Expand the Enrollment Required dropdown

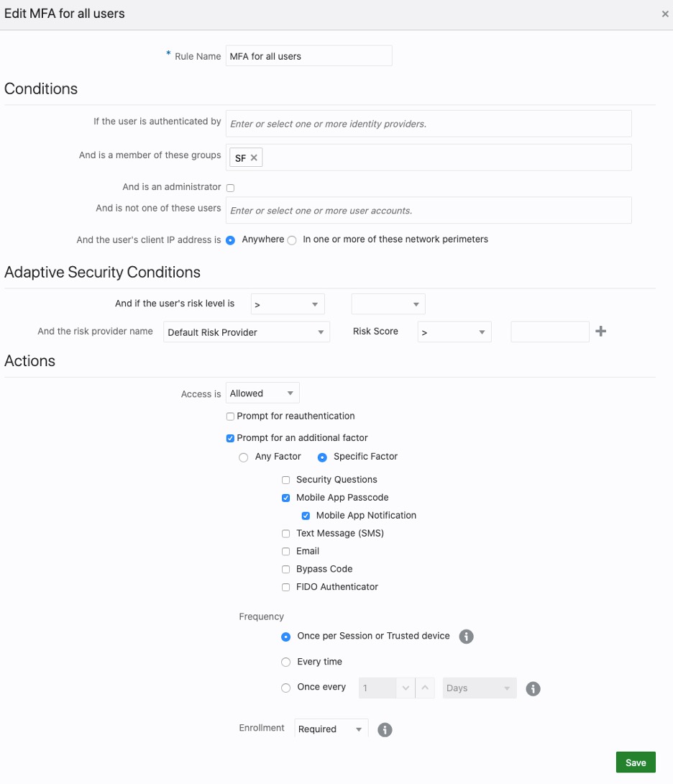[x=331, y=729]
